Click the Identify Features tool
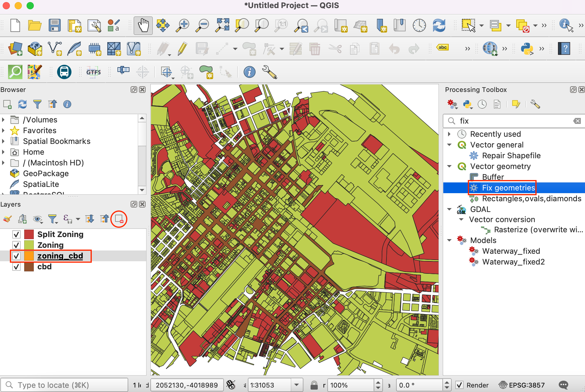Screen dimensions: 585x392 (x=564, y=25)
